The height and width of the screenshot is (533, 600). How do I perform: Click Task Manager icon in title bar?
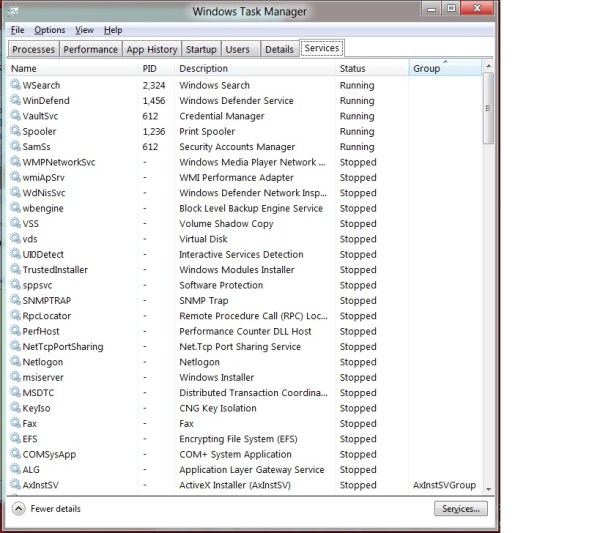click(15, 11)
